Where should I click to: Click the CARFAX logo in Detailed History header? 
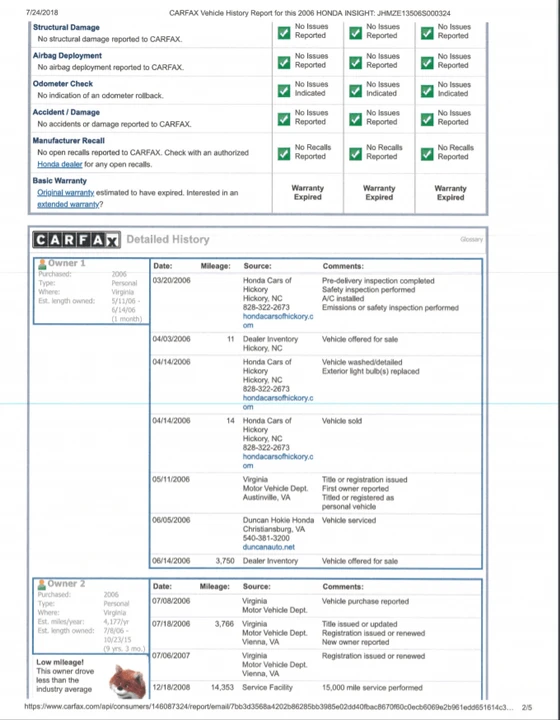(x=77, y=240)
